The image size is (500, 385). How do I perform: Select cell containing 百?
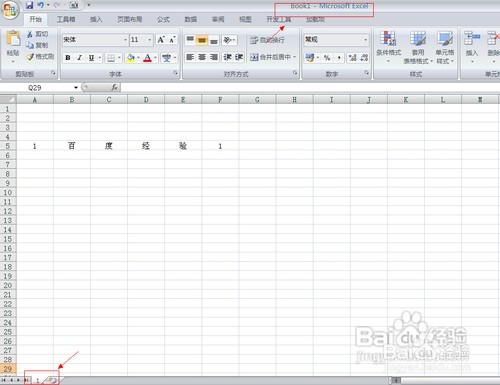click(72, 146)
